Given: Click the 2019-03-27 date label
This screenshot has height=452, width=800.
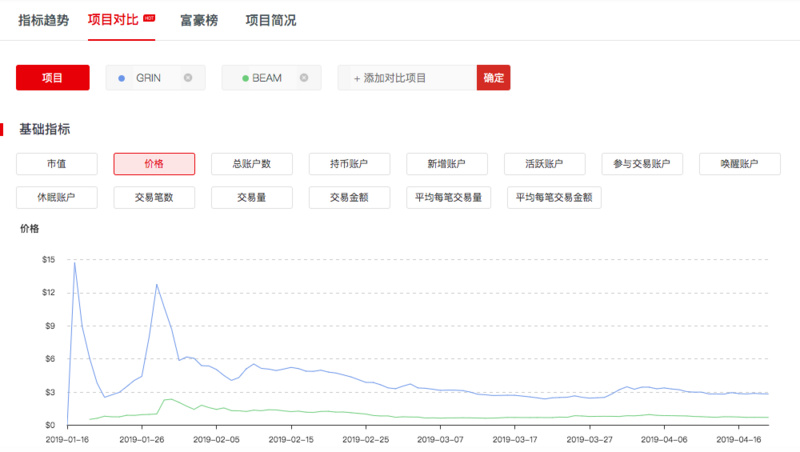Looking at the screenshot, I should pos(589,439).
